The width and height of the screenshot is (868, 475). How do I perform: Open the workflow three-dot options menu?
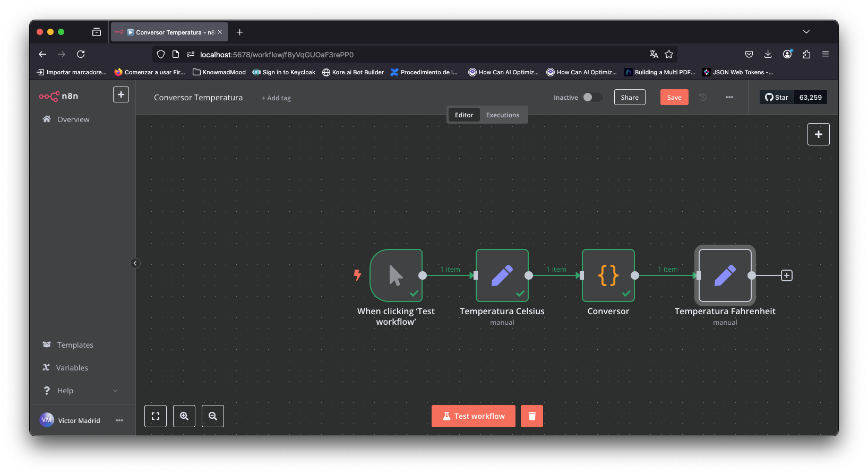pos(729,97)
